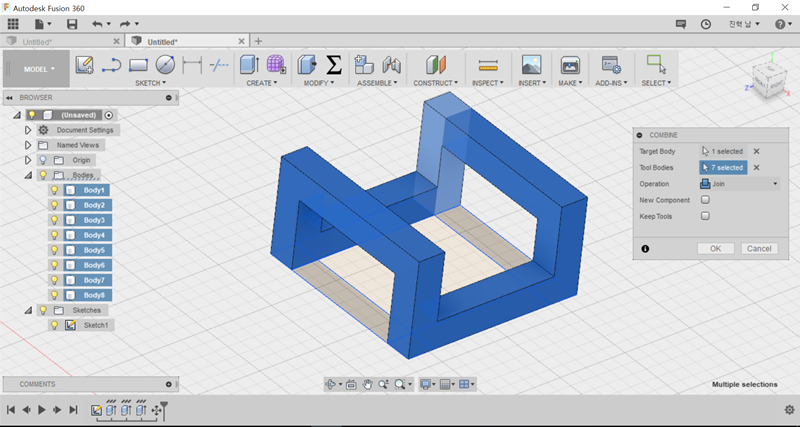The height and width of the screenshot is (427, 800).
Task: Open the INSPECT menu
Action: click(x=488, y=83)
